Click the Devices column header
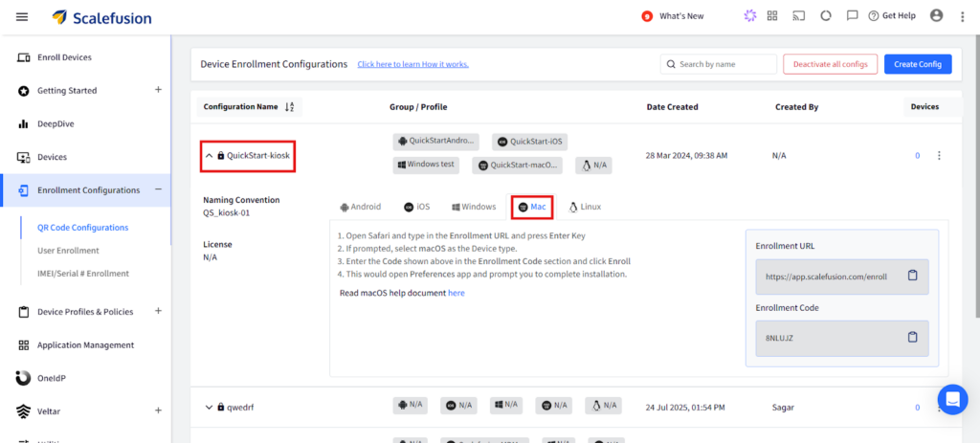Viewport: 980px width, 443px height. [924, 107]
